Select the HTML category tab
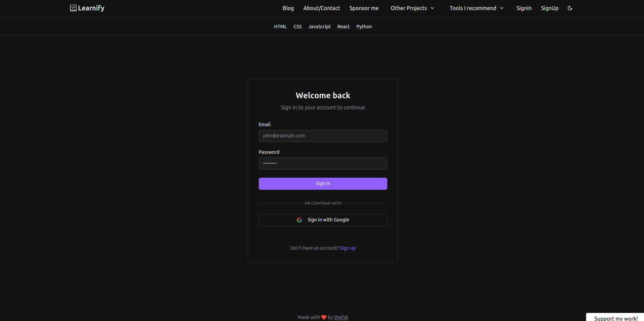This screenshot has height=321, width=644. point(280,27)
